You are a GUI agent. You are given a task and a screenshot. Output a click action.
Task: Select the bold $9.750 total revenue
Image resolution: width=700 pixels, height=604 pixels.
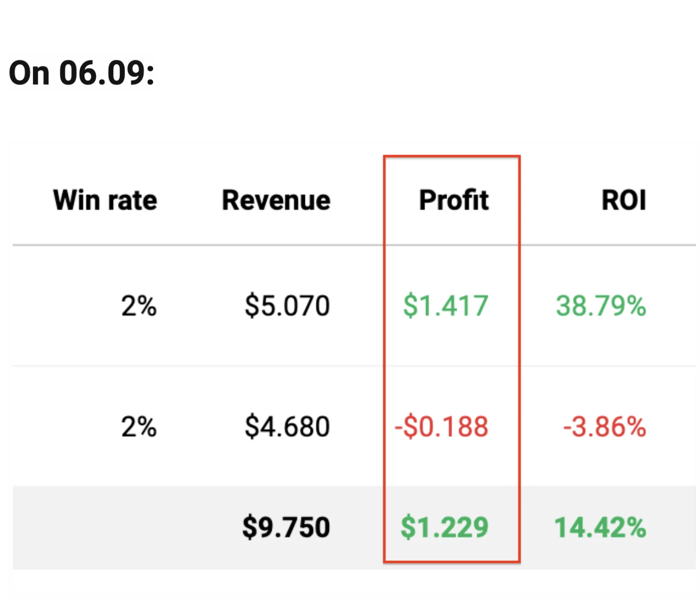286,528
